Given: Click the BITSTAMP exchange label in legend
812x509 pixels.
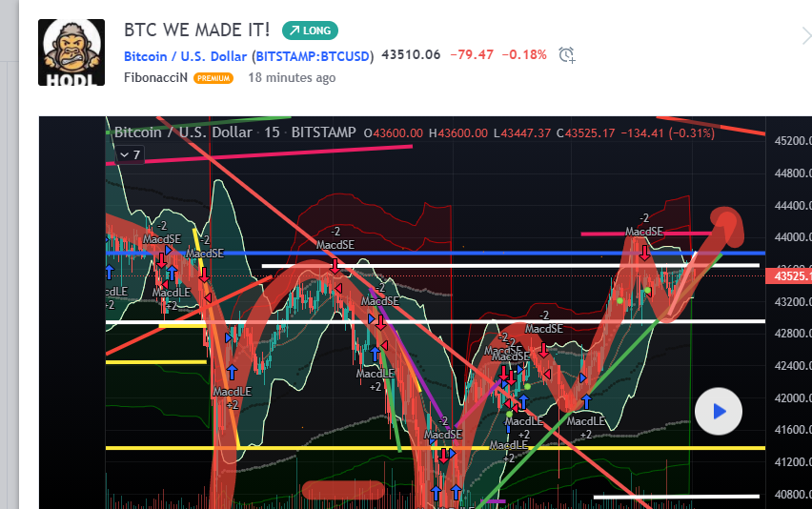Looking at the screenshot, I should [x=323, y=132].
